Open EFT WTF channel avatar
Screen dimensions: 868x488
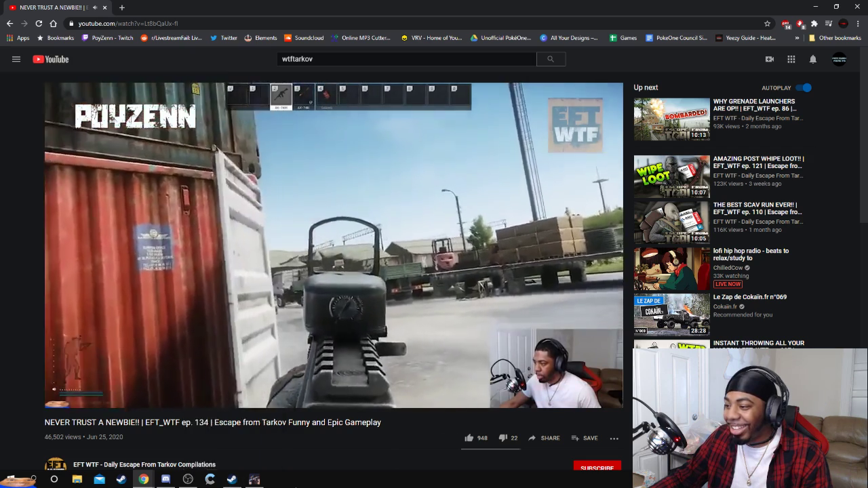coord(56,465)
